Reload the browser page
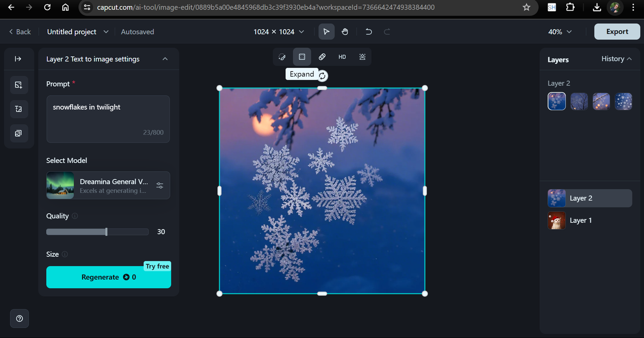The height and width of the screenshot is (338, 644). [47, 8]
